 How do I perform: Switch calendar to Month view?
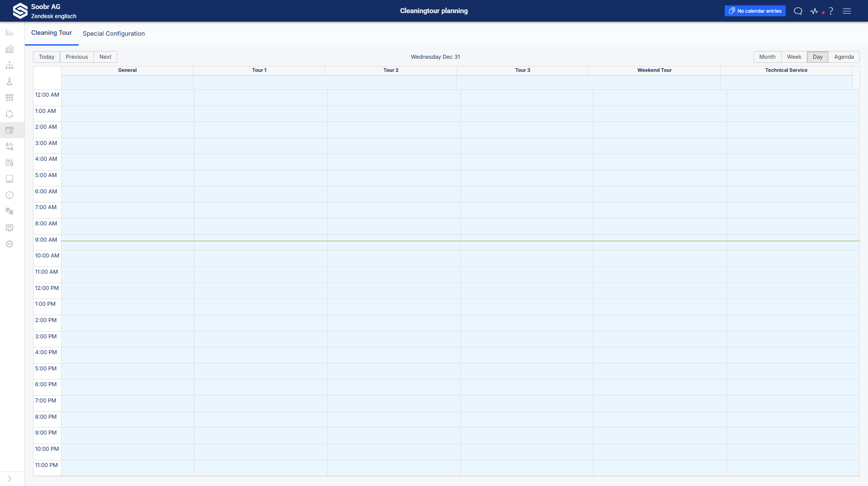click(x=767, y=57)
